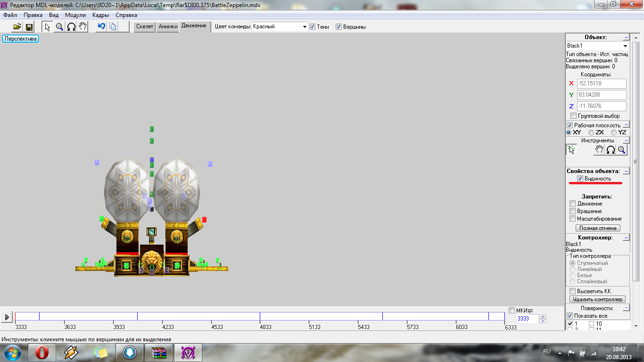The height and width of the screenshot is (362, 644).
Task: Click the copy icon in the top toolbar
Action: (112, 27)
